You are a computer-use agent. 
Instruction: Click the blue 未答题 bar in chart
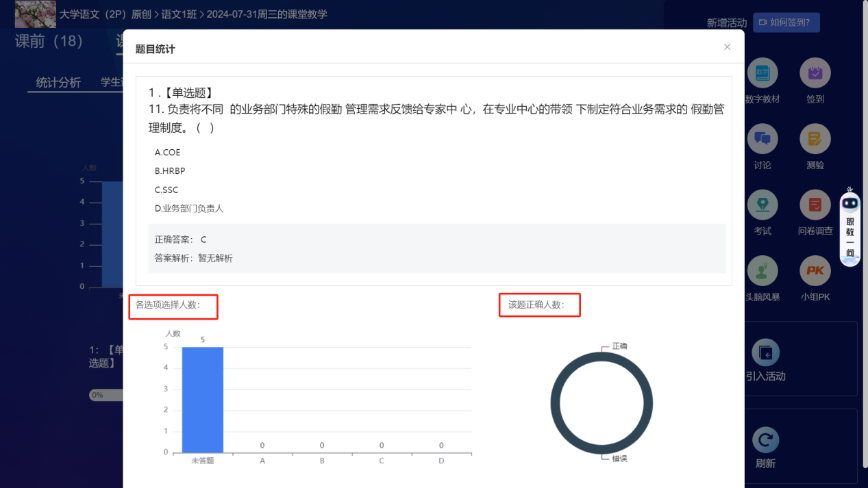click(202, 399)
